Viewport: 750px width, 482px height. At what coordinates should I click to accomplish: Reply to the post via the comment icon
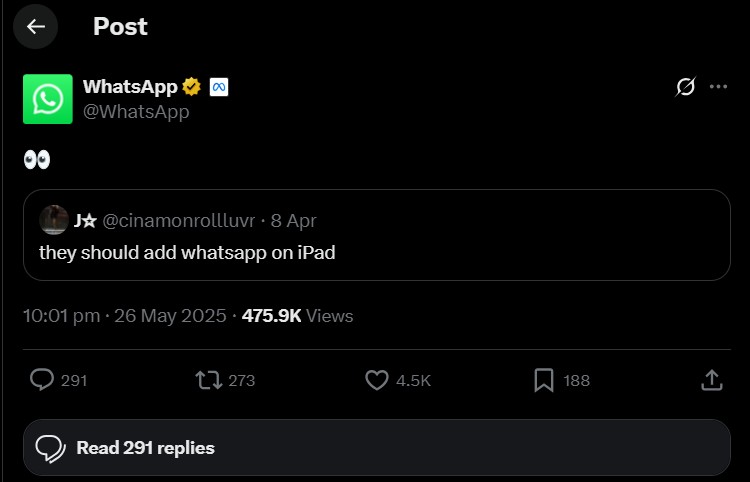[x=42, y=380]
